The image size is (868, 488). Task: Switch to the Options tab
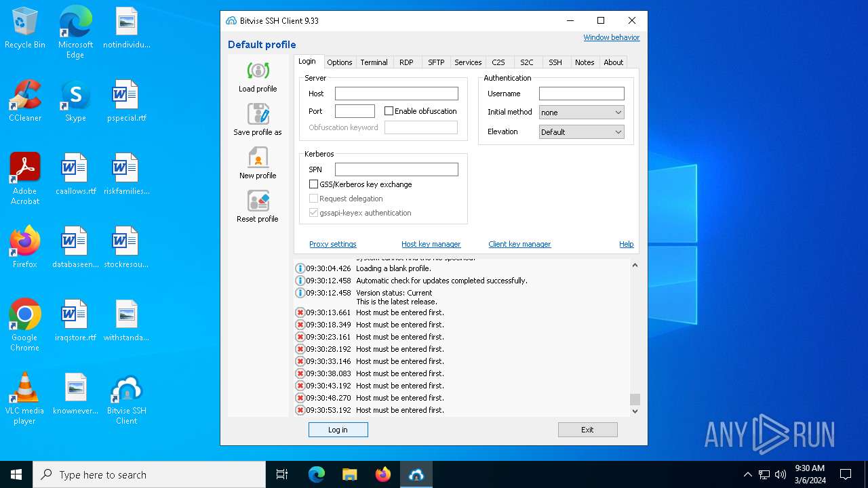340,62
